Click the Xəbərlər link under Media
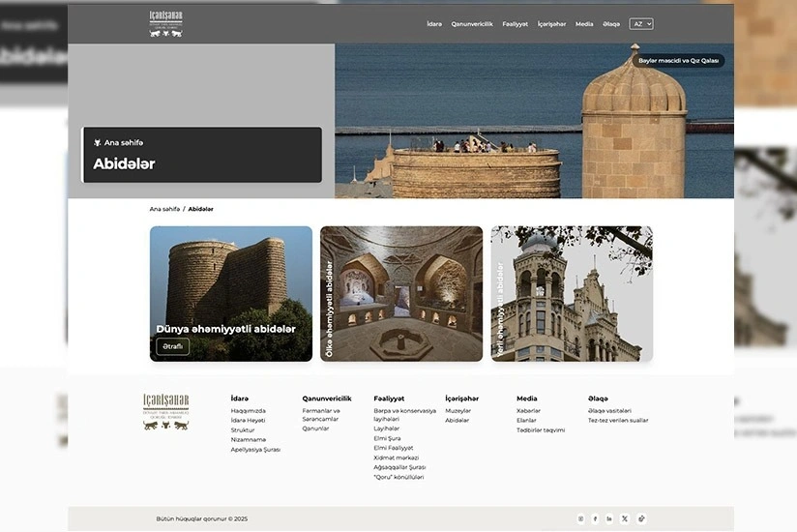 tap(528, 411)
